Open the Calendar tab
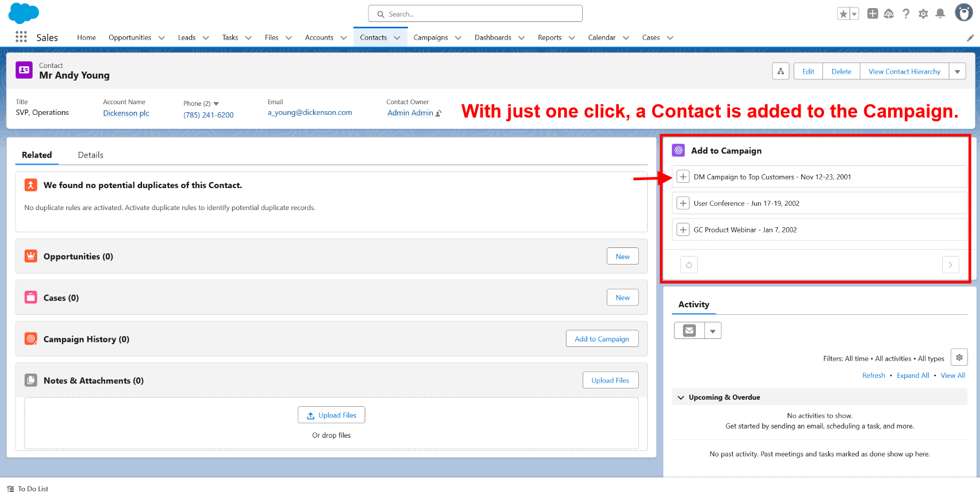Viewport: 980px width, 497px height. (x=602, y=37)
